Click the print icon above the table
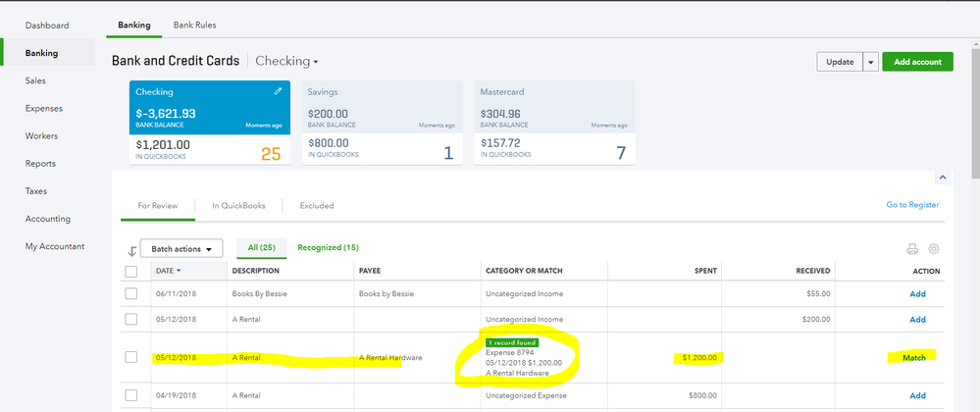980x412 pixels. [911, 249]
